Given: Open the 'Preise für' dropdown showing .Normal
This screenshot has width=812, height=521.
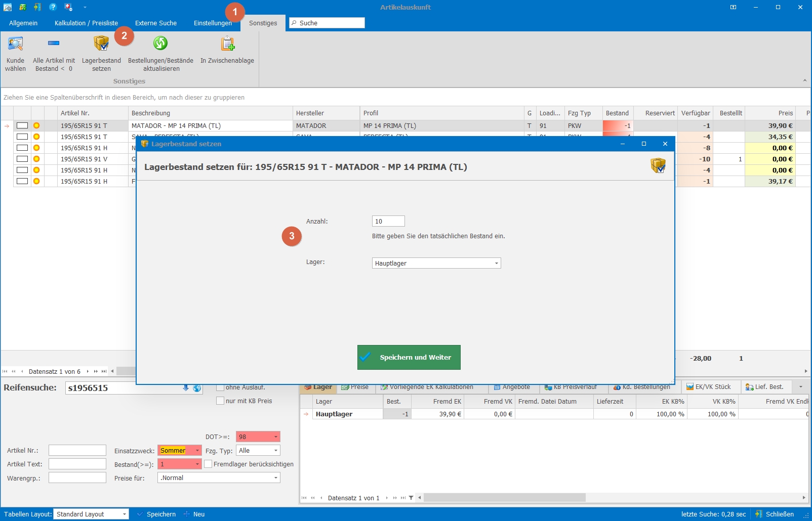Looking at the screenshot, I should point(276,477).
